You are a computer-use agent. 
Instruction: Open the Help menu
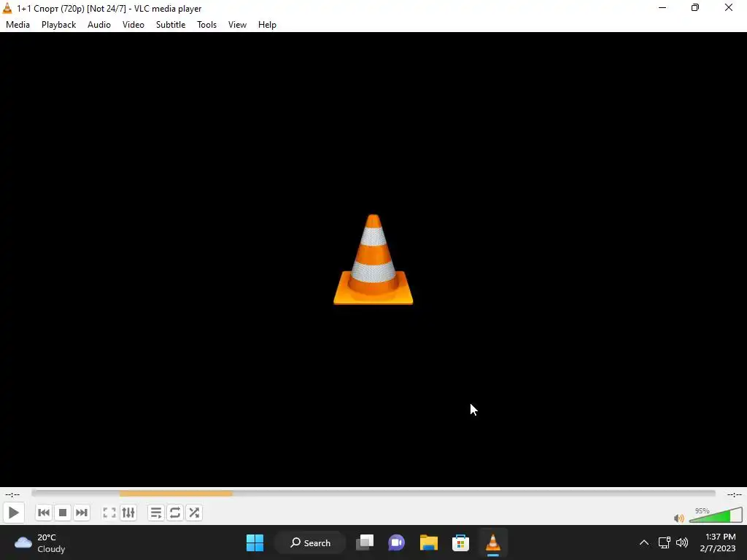[x=267, y=25]
